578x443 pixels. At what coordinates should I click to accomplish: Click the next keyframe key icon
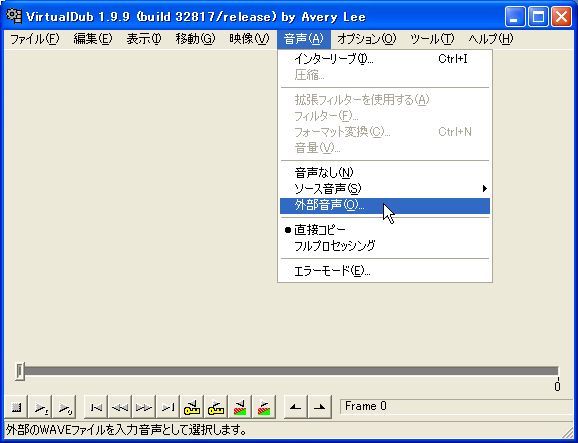coord(216,407)
